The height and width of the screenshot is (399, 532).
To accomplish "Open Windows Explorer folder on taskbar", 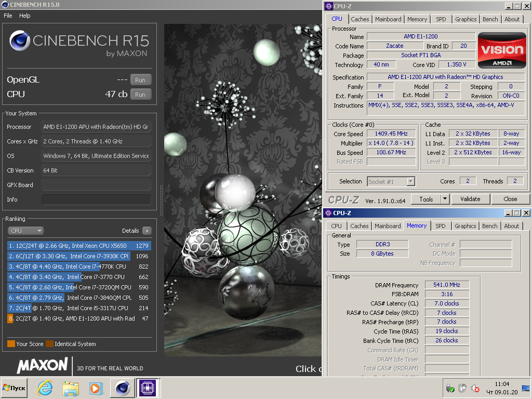I will click(x=71, y=388).
